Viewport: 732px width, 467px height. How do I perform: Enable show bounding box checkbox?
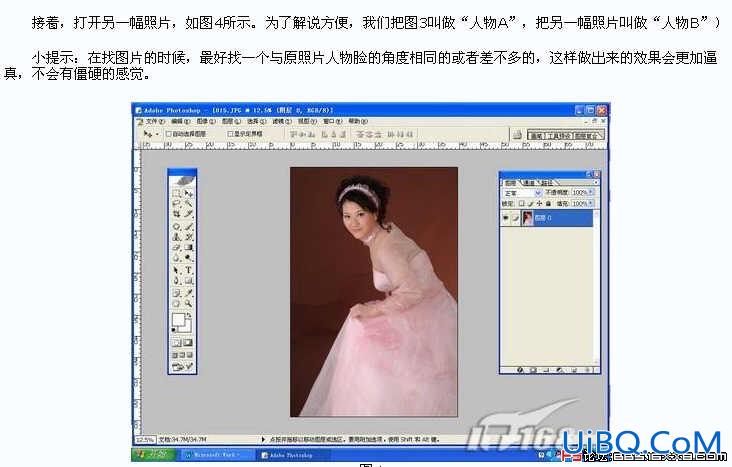pos(230,134)
